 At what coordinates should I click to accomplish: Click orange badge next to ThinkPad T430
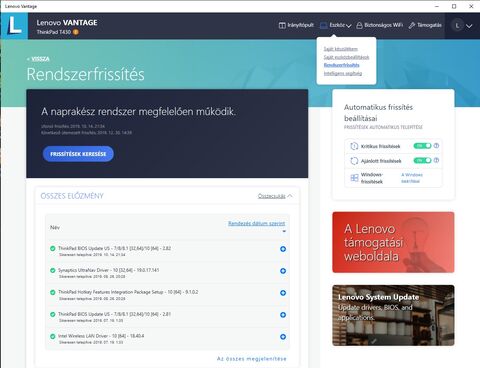click(x=76, y=32)
